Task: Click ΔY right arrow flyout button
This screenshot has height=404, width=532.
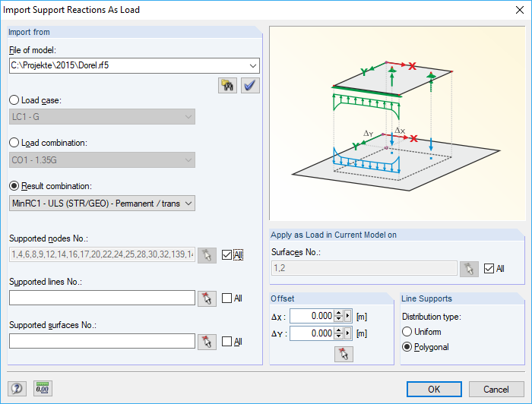Action: point(348,333)
